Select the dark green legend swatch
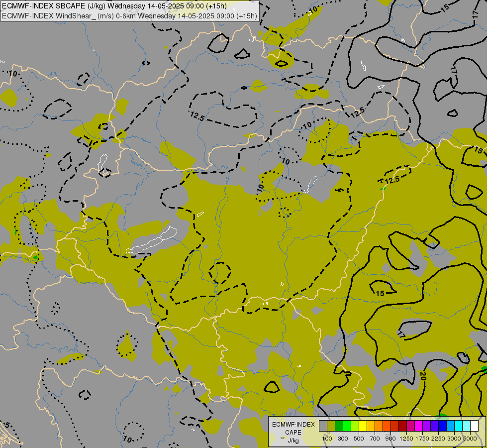The width and height of the screenshot is (487, 448). (x=339, y=426)
